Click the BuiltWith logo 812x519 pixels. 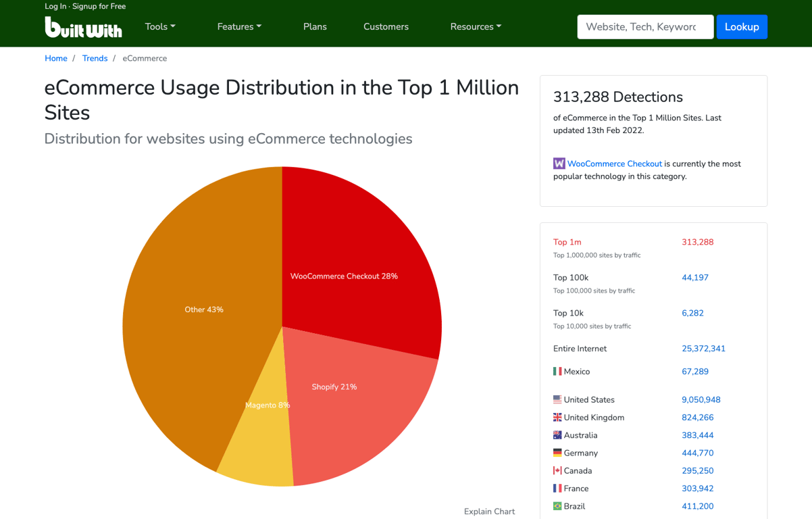[x=83, y=27]
